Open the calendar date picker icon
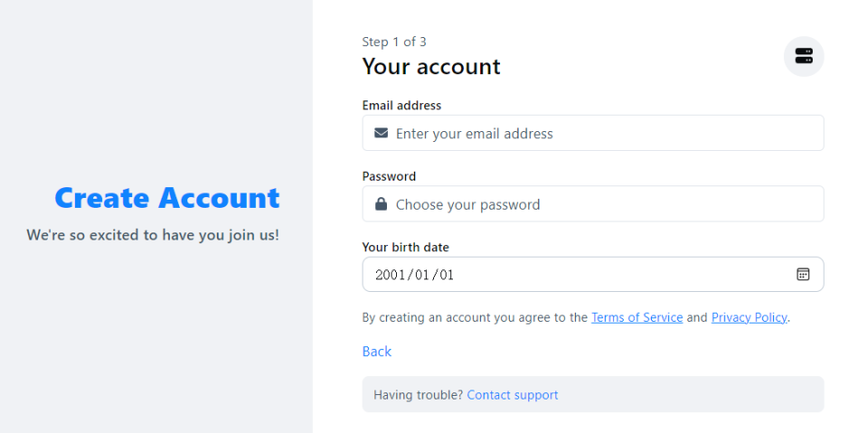Image resolution: width=868 pixels, height=433 pixels. coord(803,274)
